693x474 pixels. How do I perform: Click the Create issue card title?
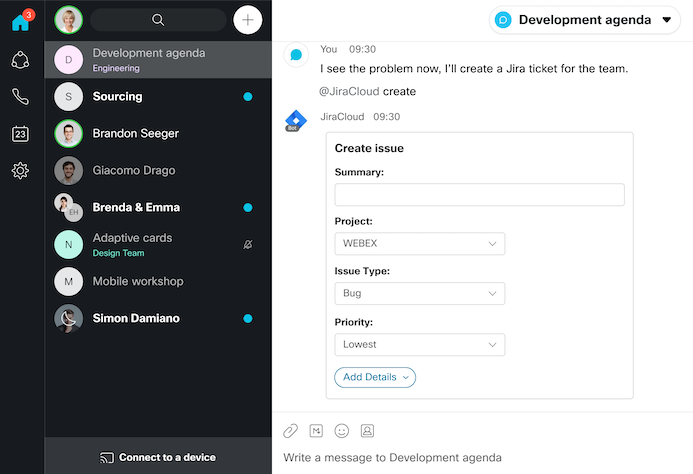[369, 148]
